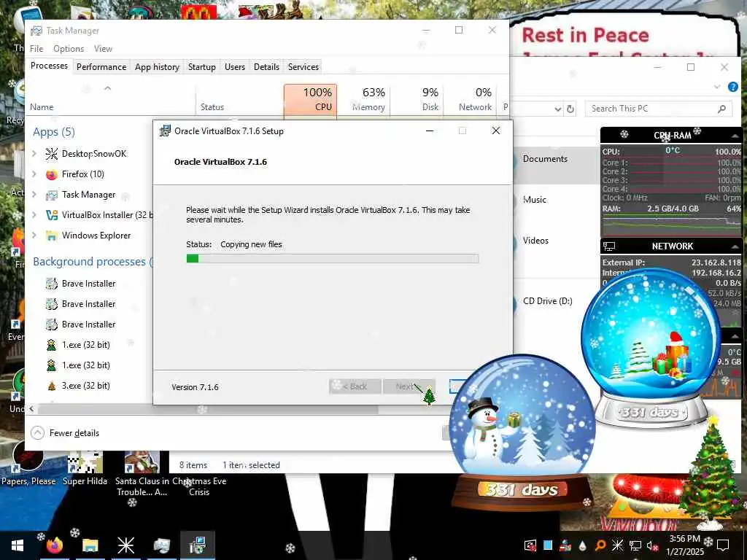This screenshot has width=747, height=560.
Task: Click the water drop tray icon
Action: 583,545
